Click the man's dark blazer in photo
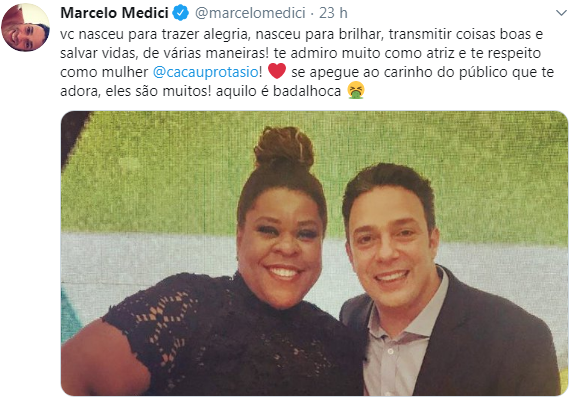 coord(490,343)
